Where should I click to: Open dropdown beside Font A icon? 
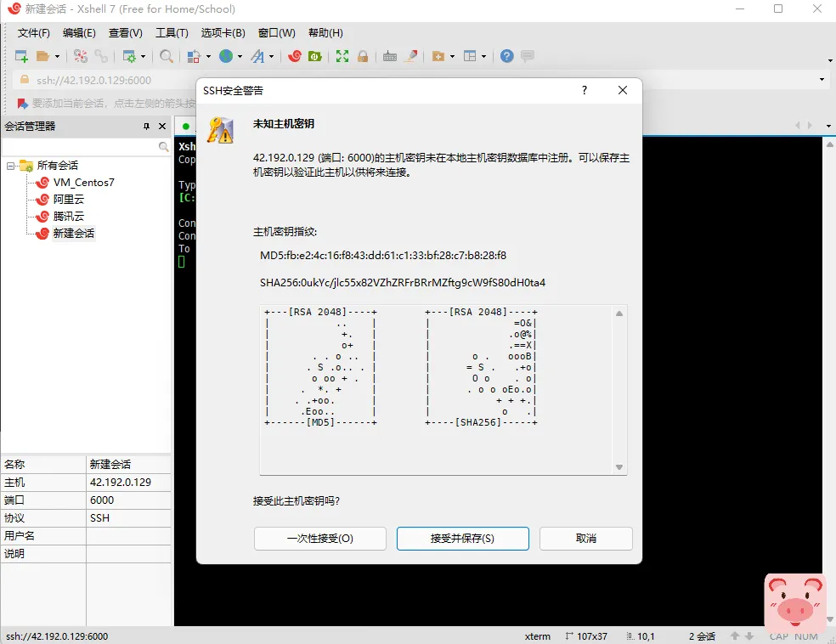coord(271,57)
